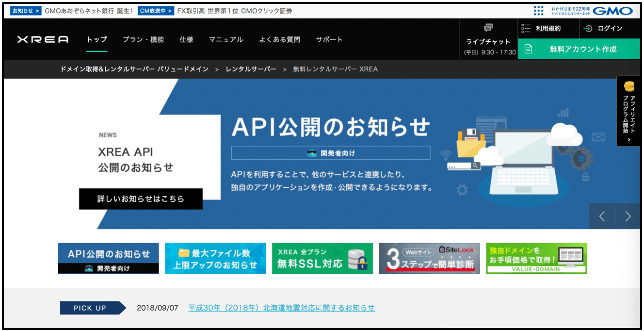644x331 pixels.
Task: Show the previous banner slide
Action: (x=602, y=216)
